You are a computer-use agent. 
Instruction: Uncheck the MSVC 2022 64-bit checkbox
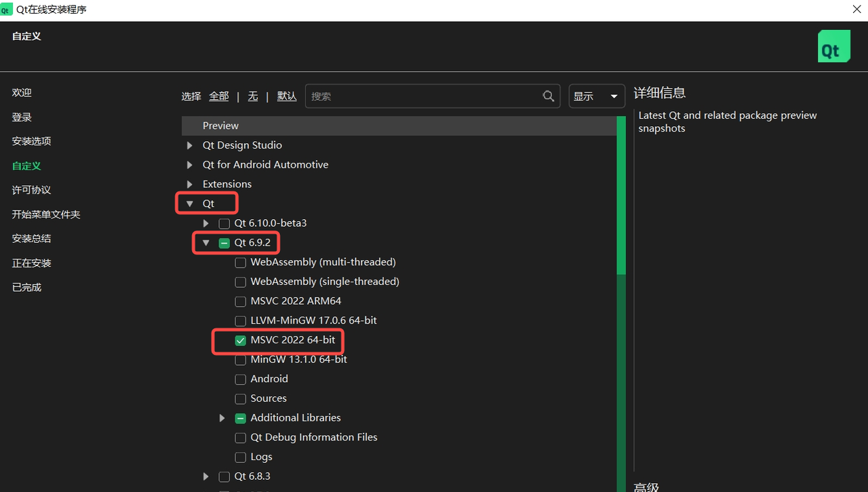click(x=241, y=341)
